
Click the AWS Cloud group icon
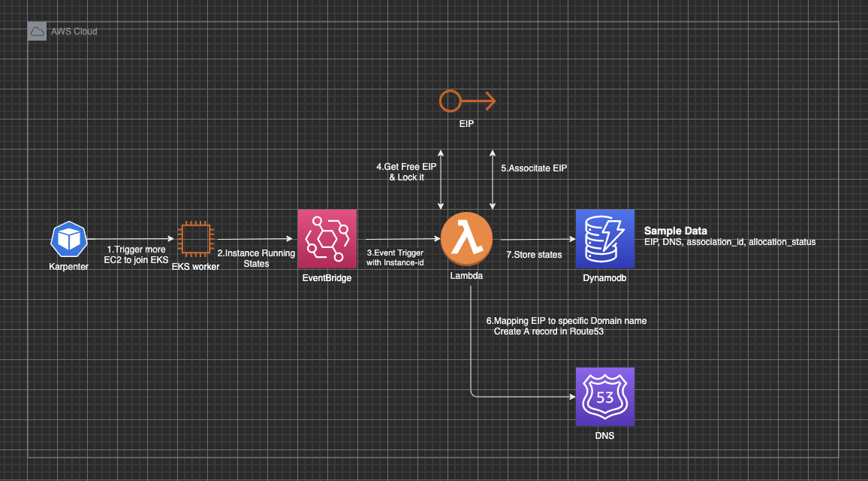pyautogui.click(x=37, y=32)
